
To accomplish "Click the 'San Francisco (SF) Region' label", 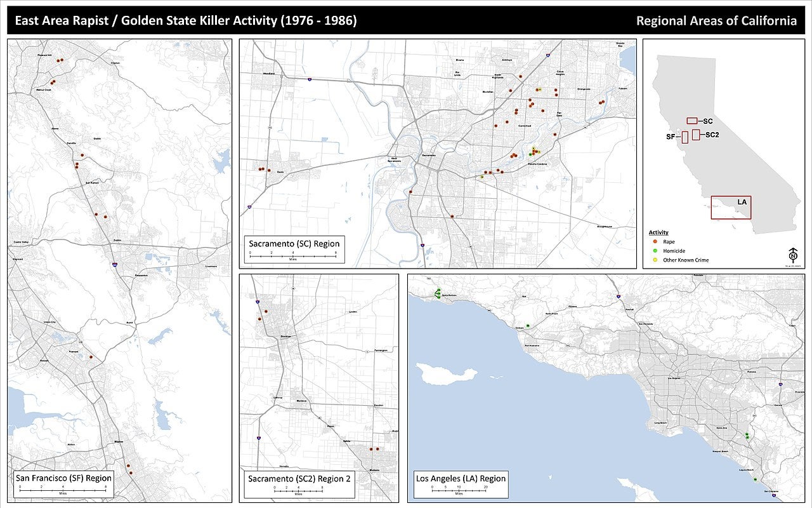I will (x=63, y=478).
